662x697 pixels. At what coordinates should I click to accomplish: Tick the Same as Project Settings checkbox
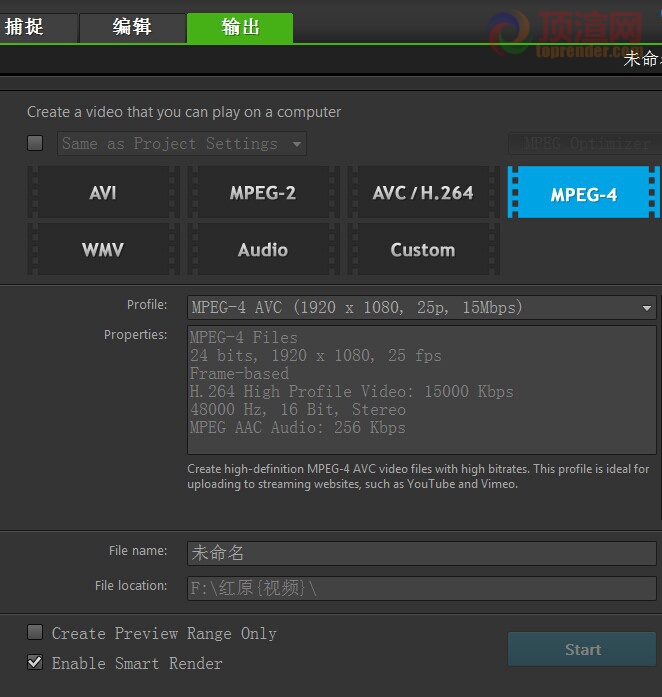point(35,143)
